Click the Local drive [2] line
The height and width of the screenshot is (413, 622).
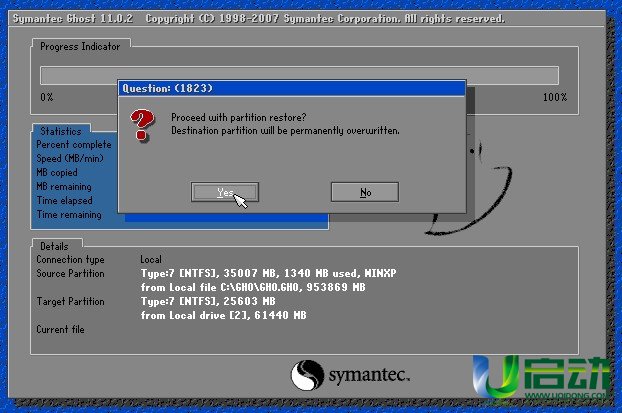(223, 315)
